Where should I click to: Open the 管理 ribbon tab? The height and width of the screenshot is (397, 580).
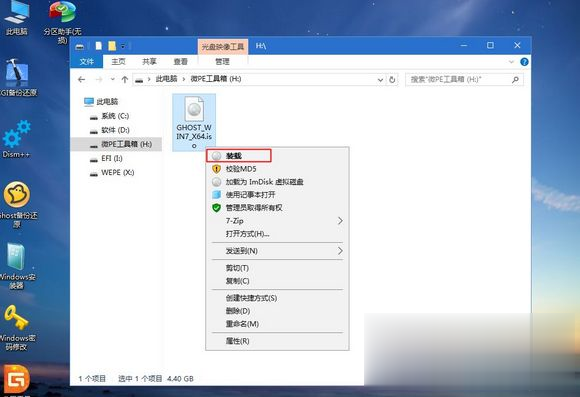[x=222, y=62]
